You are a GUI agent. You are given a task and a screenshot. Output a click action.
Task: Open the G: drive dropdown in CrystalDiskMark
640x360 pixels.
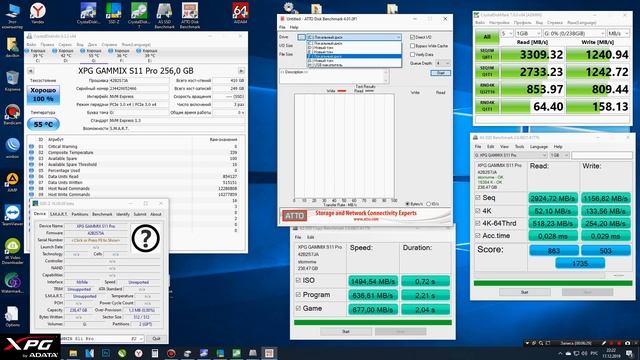point(573,33)
